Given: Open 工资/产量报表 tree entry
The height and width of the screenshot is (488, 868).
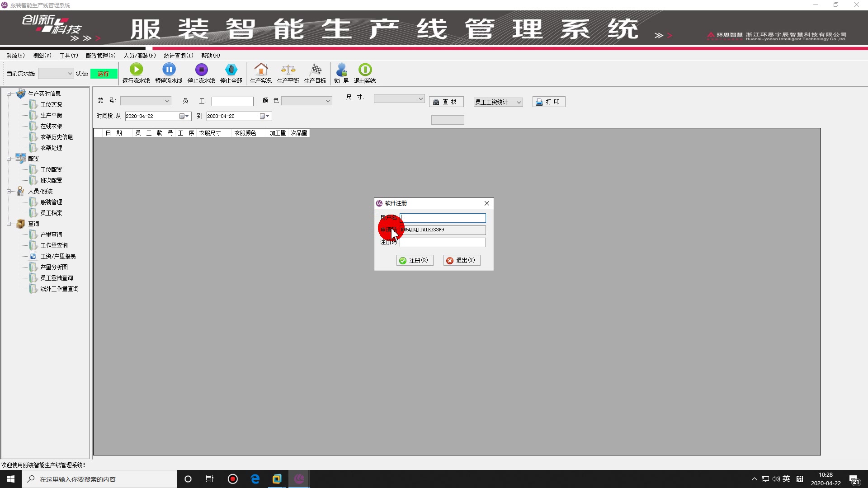Looking at the screenshot, I should pos(58,256).
